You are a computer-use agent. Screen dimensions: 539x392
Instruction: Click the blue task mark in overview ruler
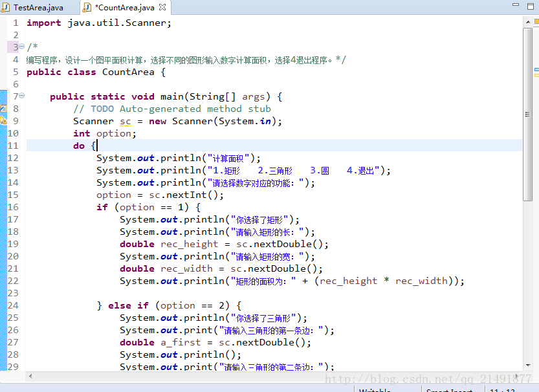pos(536,70)
